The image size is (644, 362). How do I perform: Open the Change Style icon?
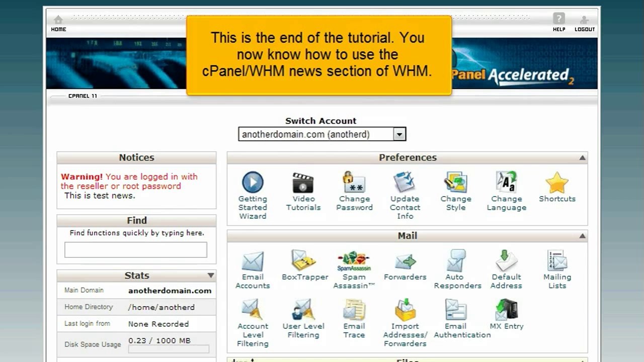pyautogui.click(x=456, y=183)
